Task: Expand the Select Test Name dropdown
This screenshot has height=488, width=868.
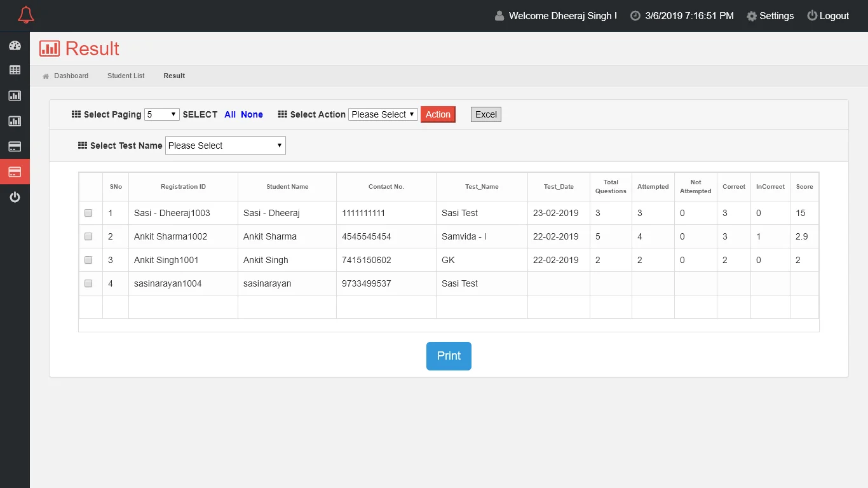Action: (x=226, y=146)
